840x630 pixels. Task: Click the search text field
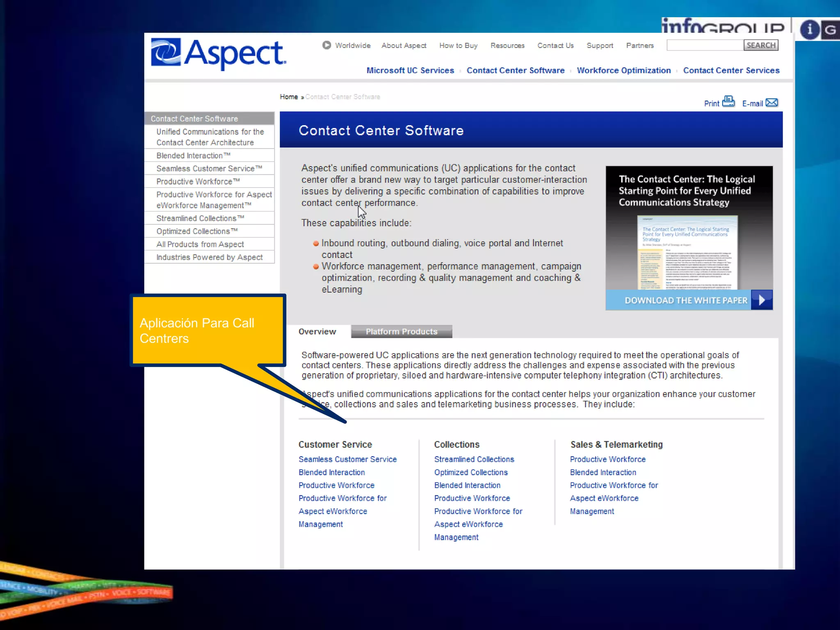click(x=705, y=45)
